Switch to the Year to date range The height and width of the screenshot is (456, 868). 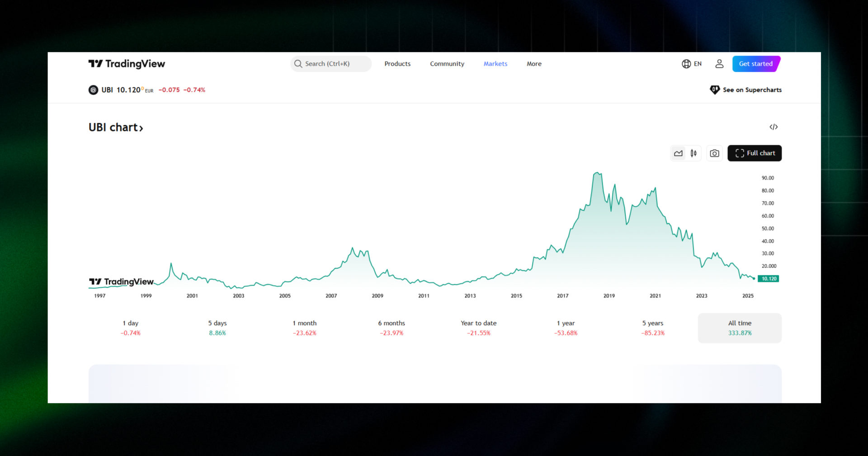tap(478, 328)
